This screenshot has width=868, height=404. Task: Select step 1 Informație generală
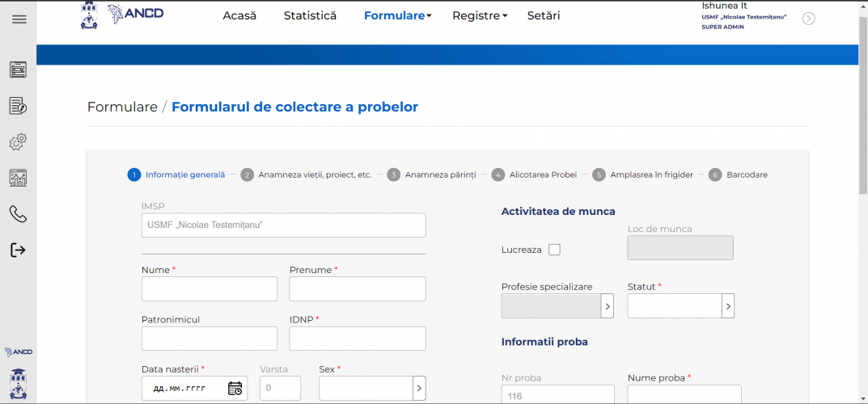pos(176,175)
